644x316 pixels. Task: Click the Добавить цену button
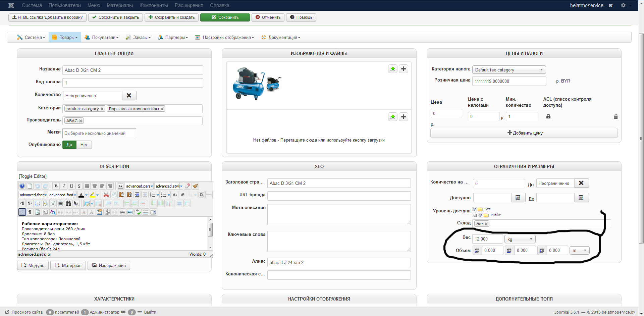point(524,133)
